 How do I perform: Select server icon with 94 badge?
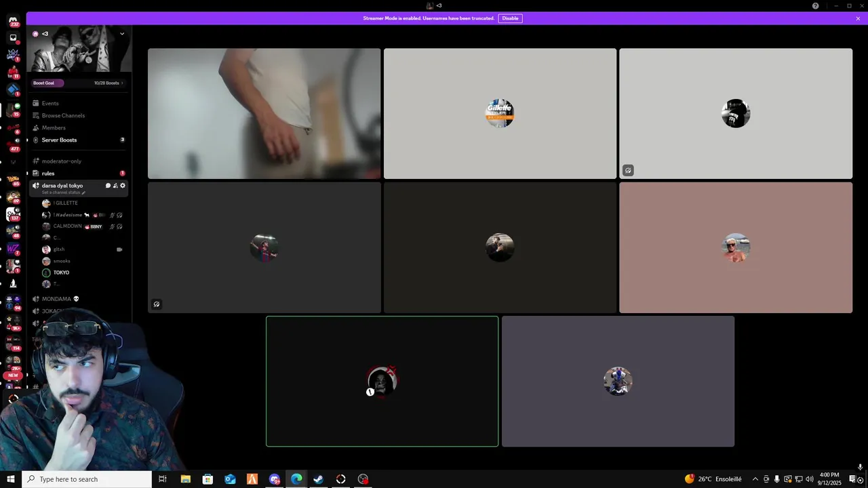(13, 302)
